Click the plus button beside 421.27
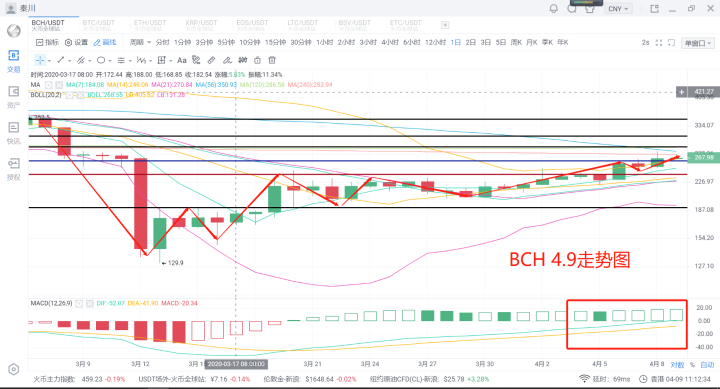 coord(681,92)
